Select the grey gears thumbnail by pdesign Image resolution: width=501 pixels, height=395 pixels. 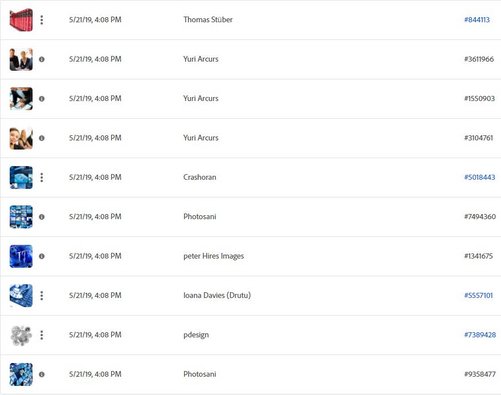(21, 335)
